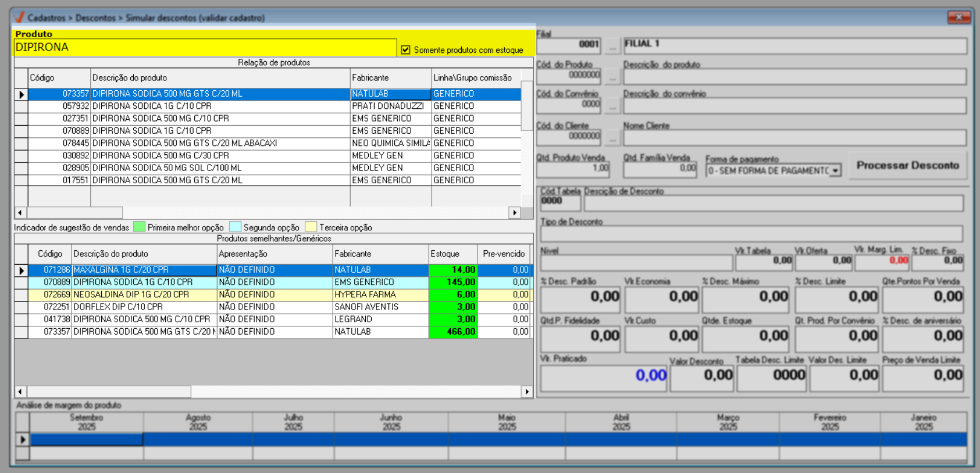Open Cliente code lookup ellipsis button
This screenshot has height=473, width=980.
point(612,137)
